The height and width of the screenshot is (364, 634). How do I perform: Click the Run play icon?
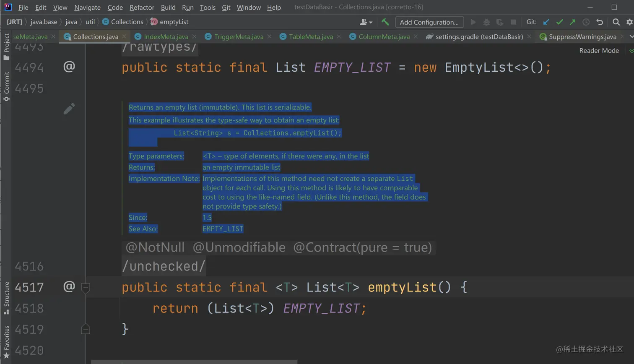tap(473, 22)
